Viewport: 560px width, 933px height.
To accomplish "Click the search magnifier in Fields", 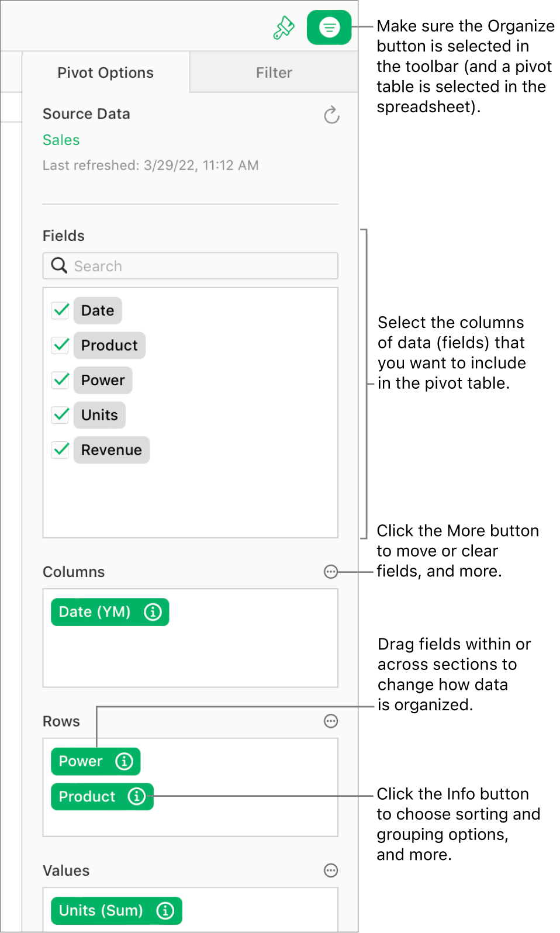I will 59,265.
